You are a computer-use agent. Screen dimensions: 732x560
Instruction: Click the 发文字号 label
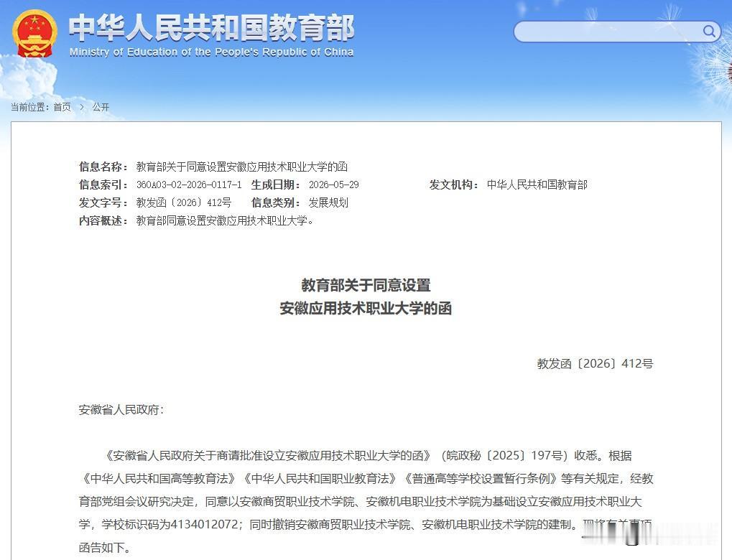(x=103, y=202)
